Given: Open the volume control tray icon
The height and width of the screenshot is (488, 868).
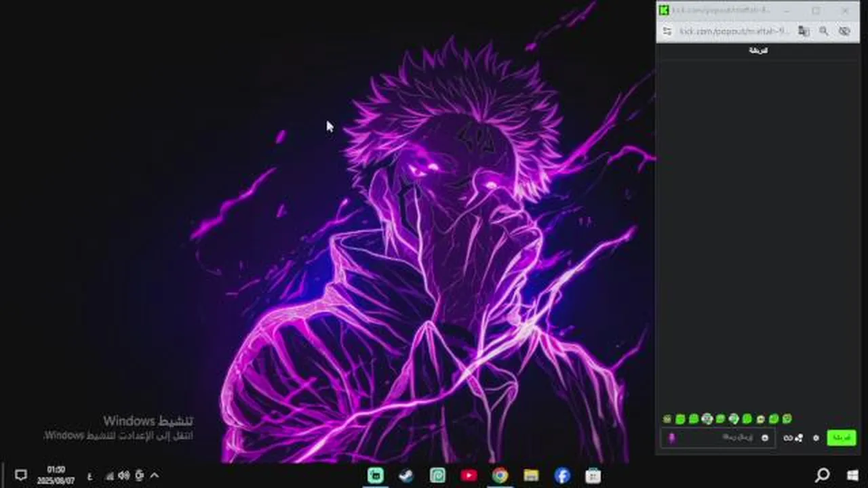Looking at the screenshot, I should coord(123,475).
